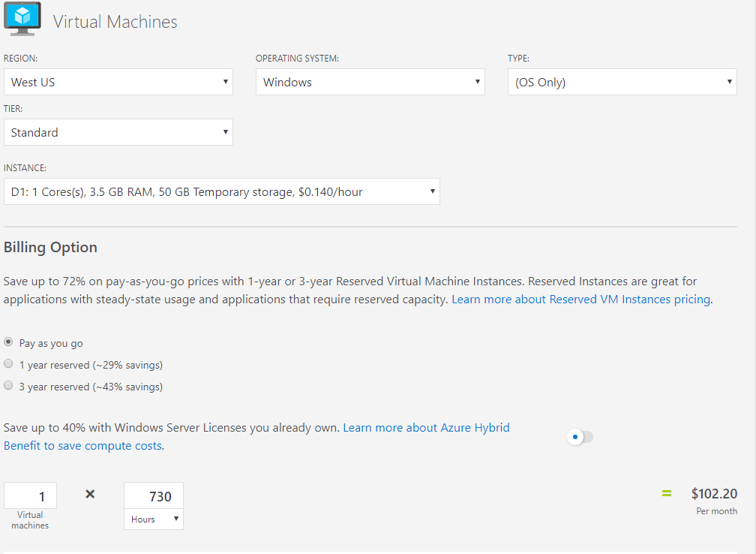
Task: Click the REGION: label
Action: coord(20,59)
